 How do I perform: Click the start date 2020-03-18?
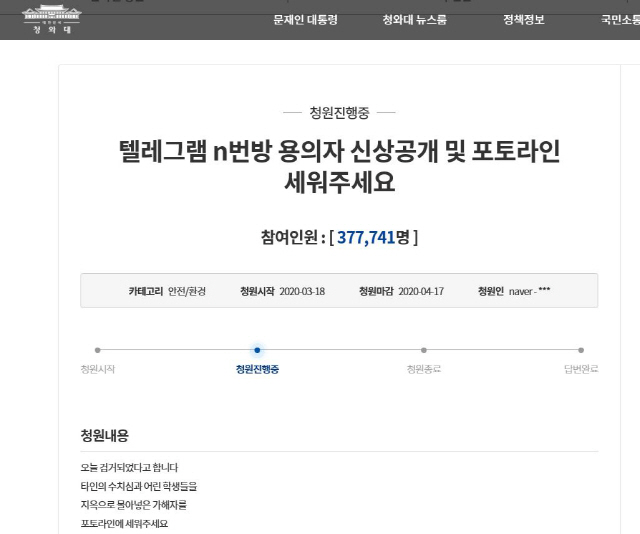(302, 291)
